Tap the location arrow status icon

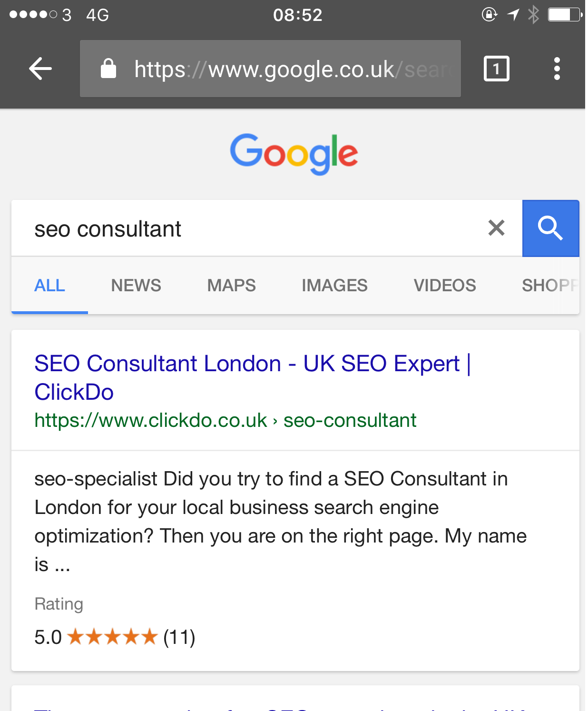pos(513,15)
